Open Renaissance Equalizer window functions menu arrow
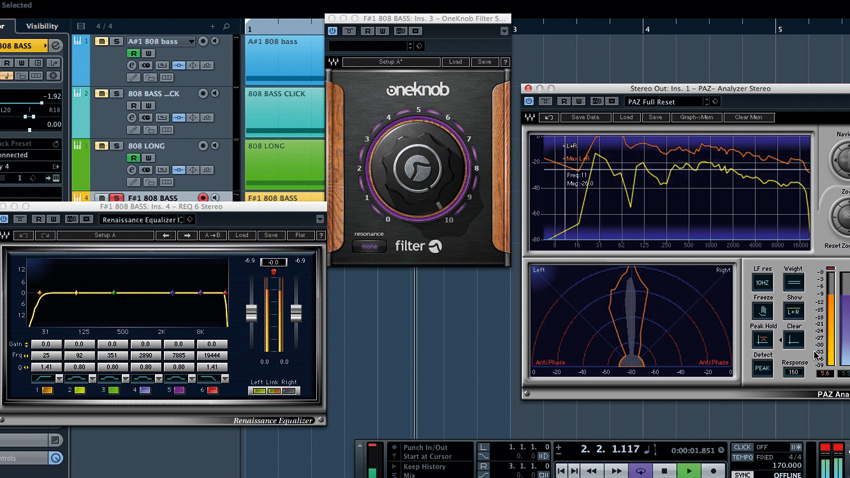Image resolution: width=850 pixels, height=478 pixels. click(320, 219)
